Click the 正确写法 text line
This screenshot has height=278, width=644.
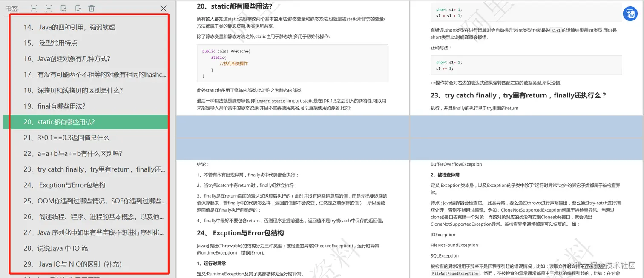(x=441, y=48)
